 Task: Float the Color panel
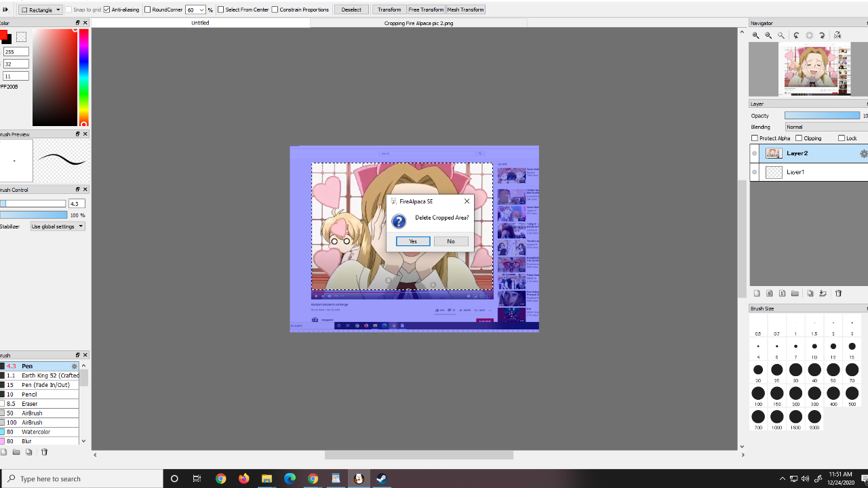tap(78, 23)
